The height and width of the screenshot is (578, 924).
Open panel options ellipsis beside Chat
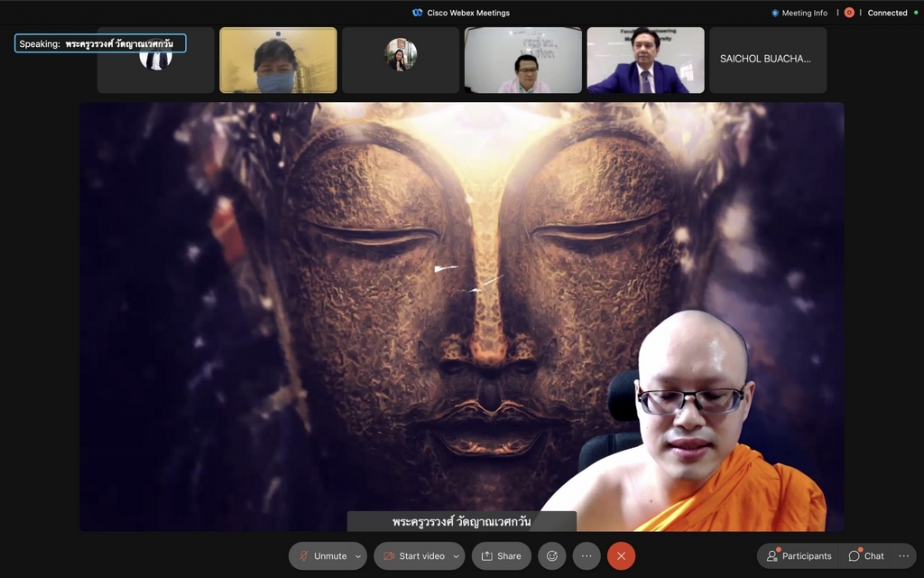click(904, 556)
